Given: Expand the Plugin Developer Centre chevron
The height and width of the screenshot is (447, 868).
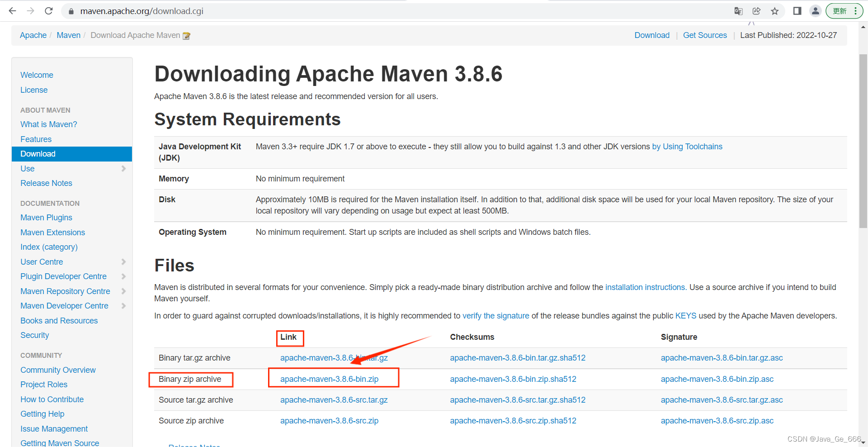Looking at the screenshot, I should [123, 276].
